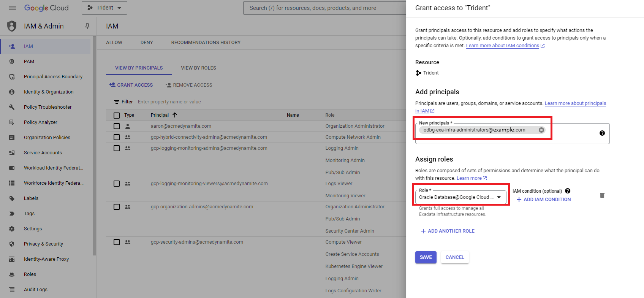Image resolution: width=644 pixels, height=298 pixels.
Task: Check the gcp-security-admins row checkbox
Action: 117,242
